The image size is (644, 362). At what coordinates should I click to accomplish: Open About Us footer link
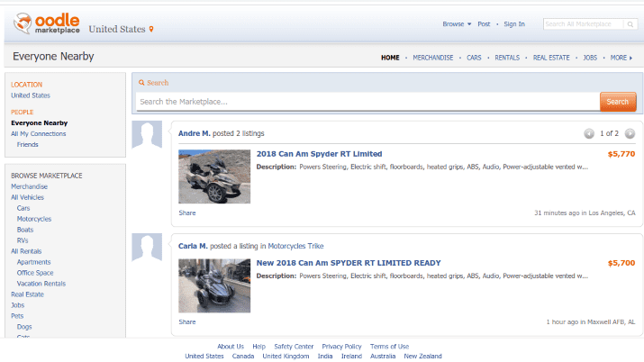coord(231,347)
